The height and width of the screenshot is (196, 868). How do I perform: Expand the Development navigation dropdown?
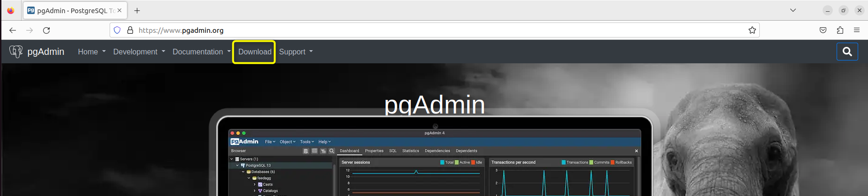[x=139, y=52]
